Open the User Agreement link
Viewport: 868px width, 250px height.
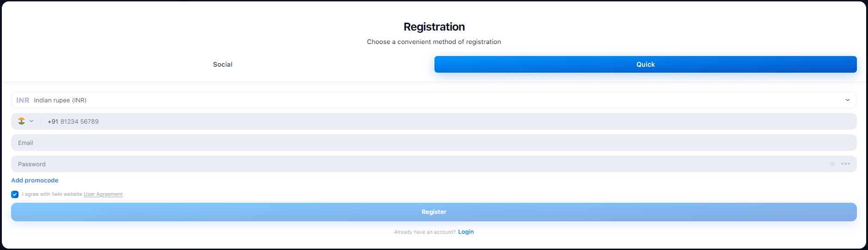[103, 194]
